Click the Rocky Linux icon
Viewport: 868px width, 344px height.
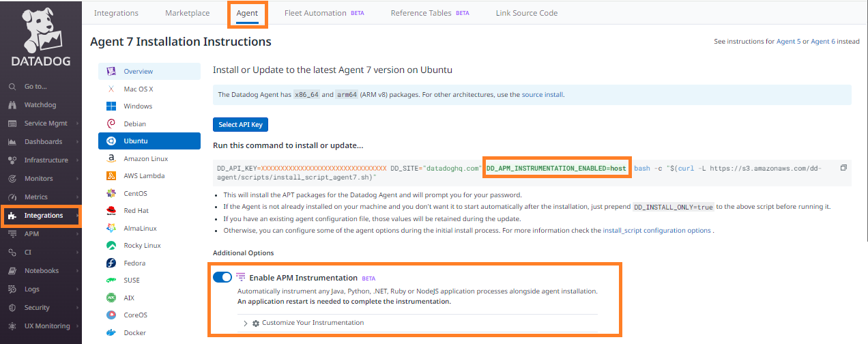(x=111, y=246)
